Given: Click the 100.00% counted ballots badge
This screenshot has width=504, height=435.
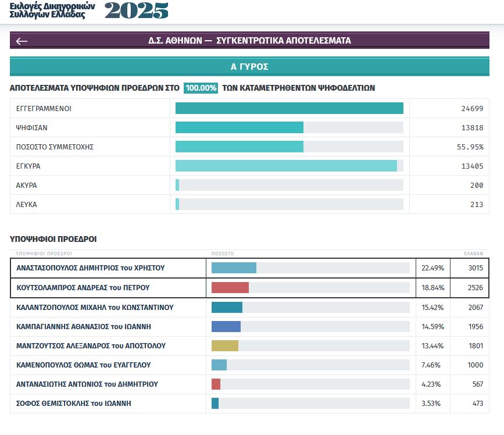Looking at the screenshot, I should [201, 88].
